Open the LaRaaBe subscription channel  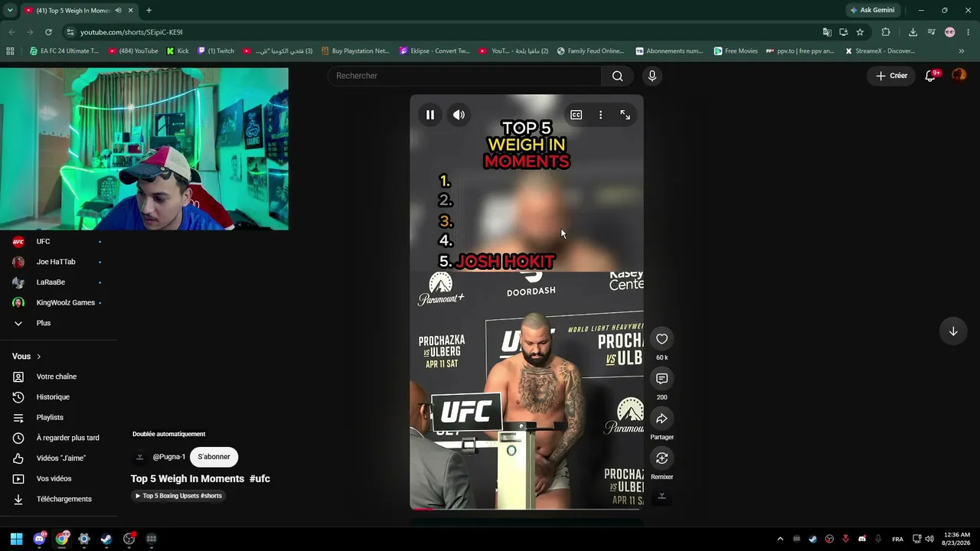click(x=51, y=282)
